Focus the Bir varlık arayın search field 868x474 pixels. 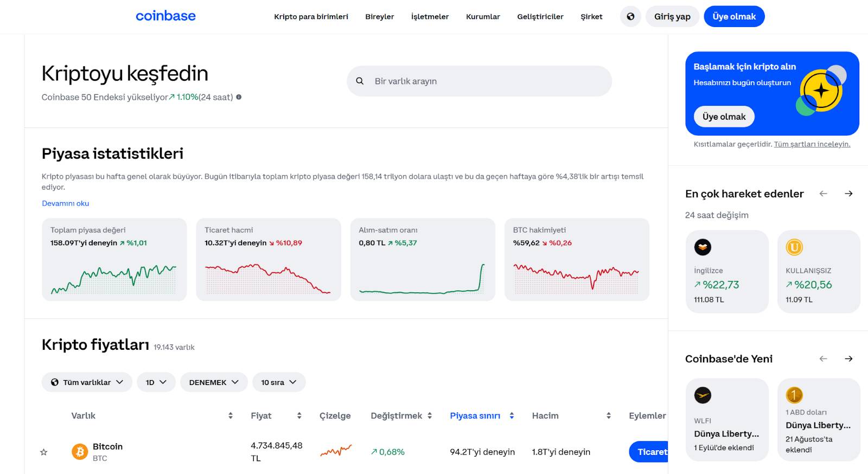(480, 81)
